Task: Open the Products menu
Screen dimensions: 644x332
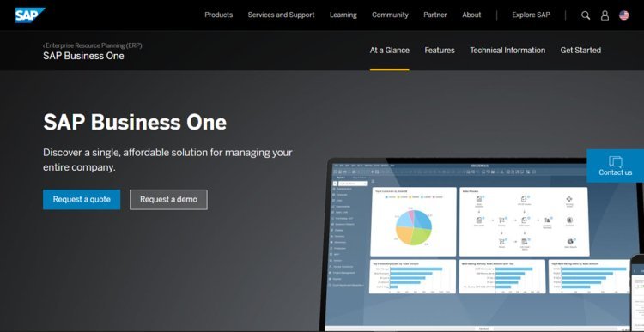Action: (x=218, y=15)
